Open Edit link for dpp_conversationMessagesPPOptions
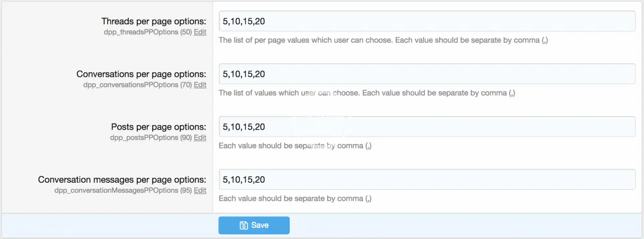 tap(200, 190)
